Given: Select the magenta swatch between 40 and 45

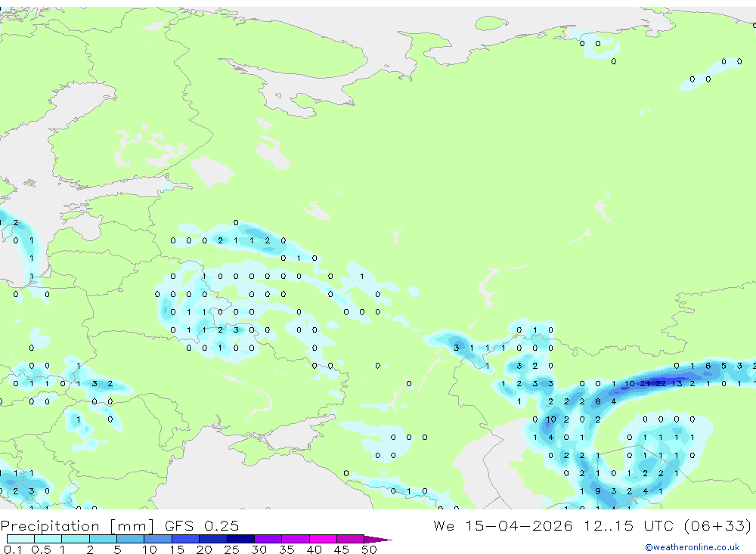Looking at the screenshot, I should 323,539.
